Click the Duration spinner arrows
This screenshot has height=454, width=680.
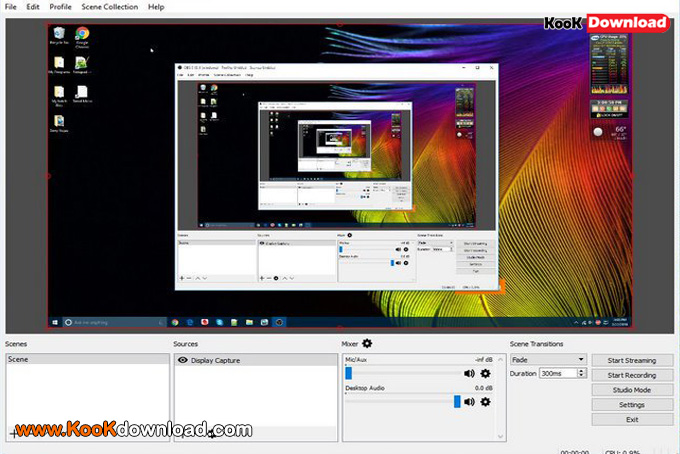pos(582,373)
